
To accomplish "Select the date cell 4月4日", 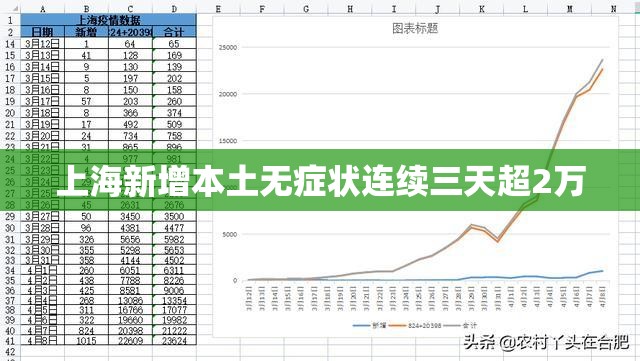I will [x=42, y=301].
